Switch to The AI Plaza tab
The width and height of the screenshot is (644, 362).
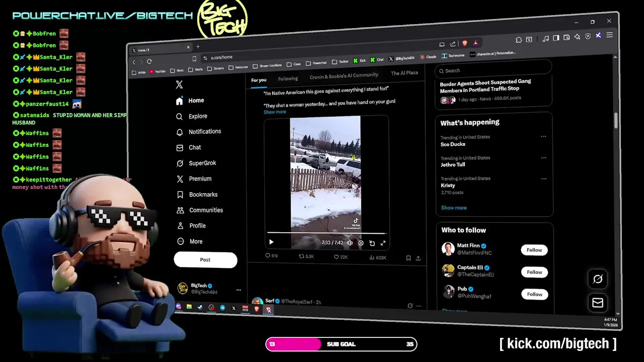click(405, 73)
